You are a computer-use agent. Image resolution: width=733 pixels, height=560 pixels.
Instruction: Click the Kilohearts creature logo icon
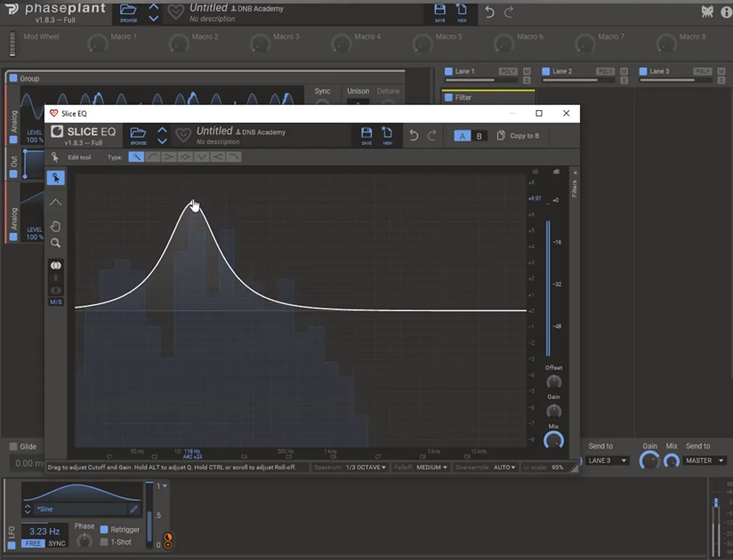708,11
